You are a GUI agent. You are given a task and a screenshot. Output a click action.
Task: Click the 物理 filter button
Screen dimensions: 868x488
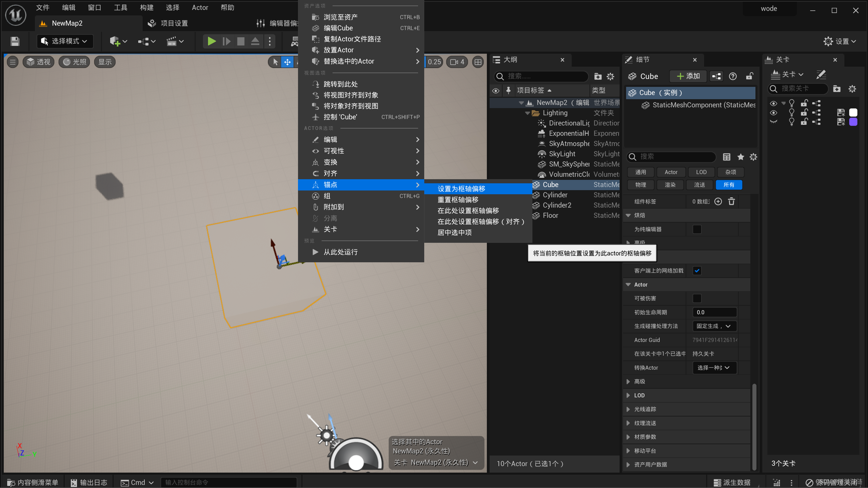[x=640, y=185]
